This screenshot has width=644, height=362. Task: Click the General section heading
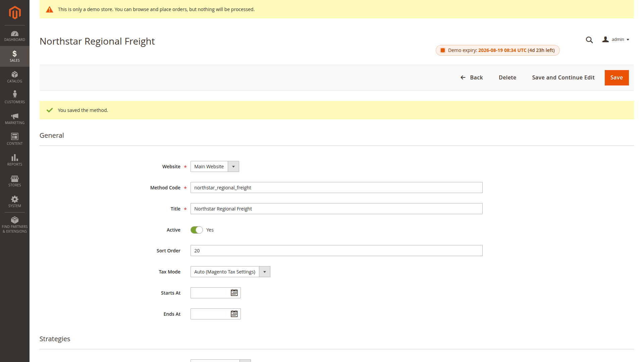[x=52, y=135]
